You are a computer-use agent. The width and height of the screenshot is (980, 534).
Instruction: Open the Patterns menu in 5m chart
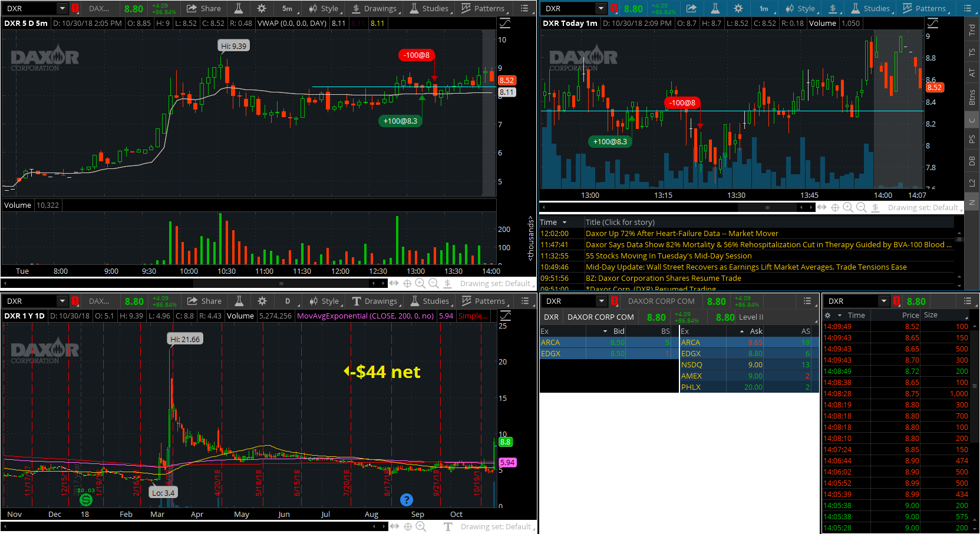coord(483,8)
